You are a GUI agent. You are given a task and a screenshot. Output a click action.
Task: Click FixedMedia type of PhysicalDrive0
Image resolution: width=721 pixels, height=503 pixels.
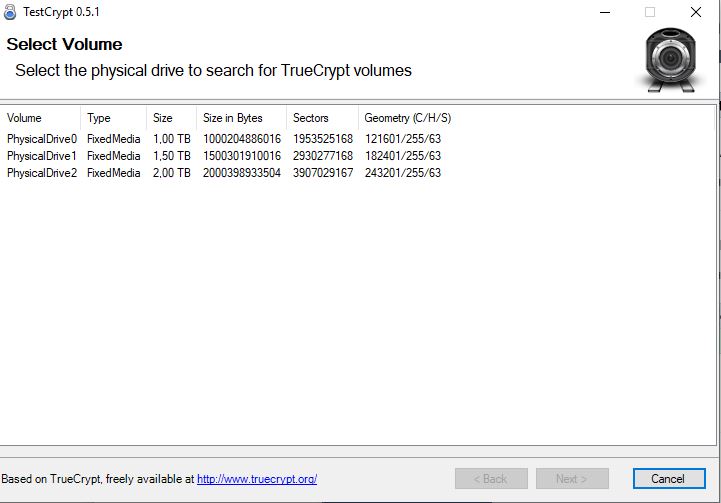pos(114,139)
